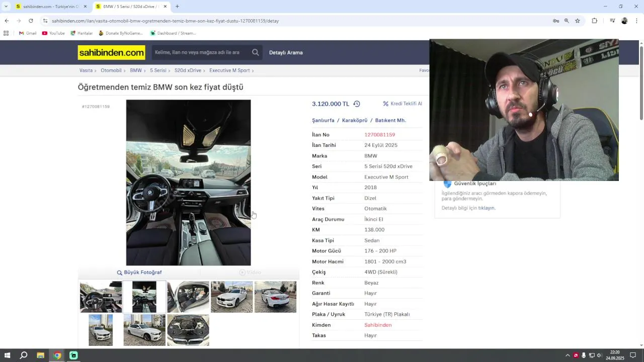Open Chrome three-dot menu
This screenshot has width=644, height=362.
[x=636, y=21]
